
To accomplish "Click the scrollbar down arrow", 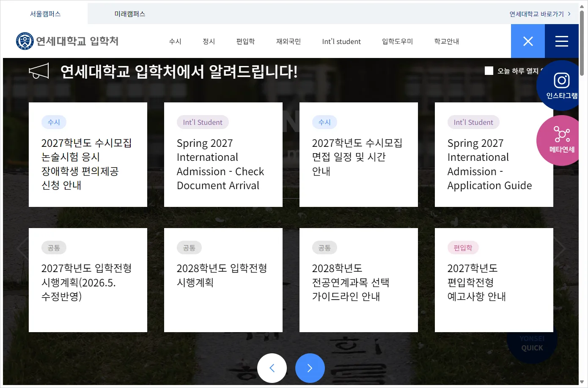I will click(x=582, y=382).
